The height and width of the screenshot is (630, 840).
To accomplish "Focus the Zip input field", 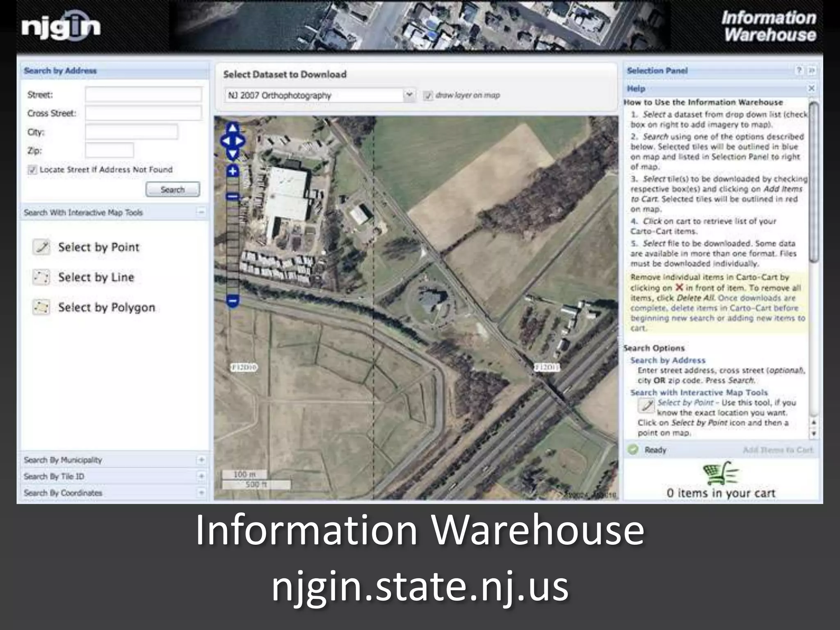I will pyautogui.click(x=110, y=151).
